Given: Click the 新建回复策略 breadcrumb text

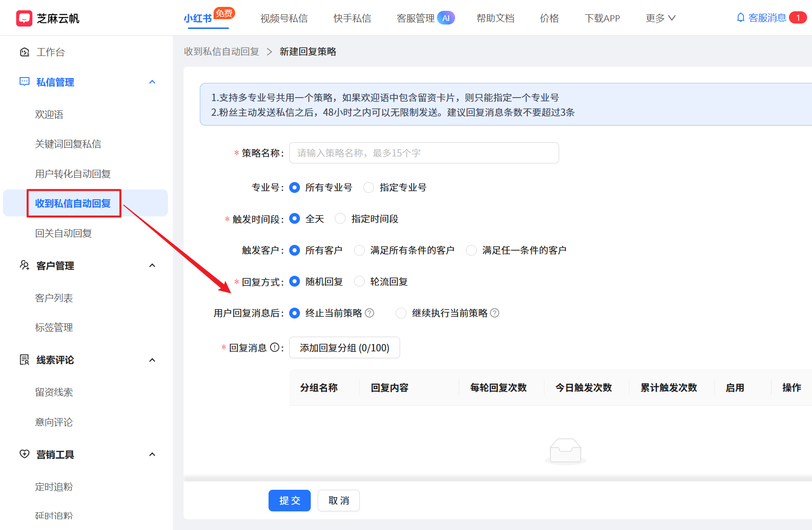Looking at the screenshot, I should (x=308, y=52).
